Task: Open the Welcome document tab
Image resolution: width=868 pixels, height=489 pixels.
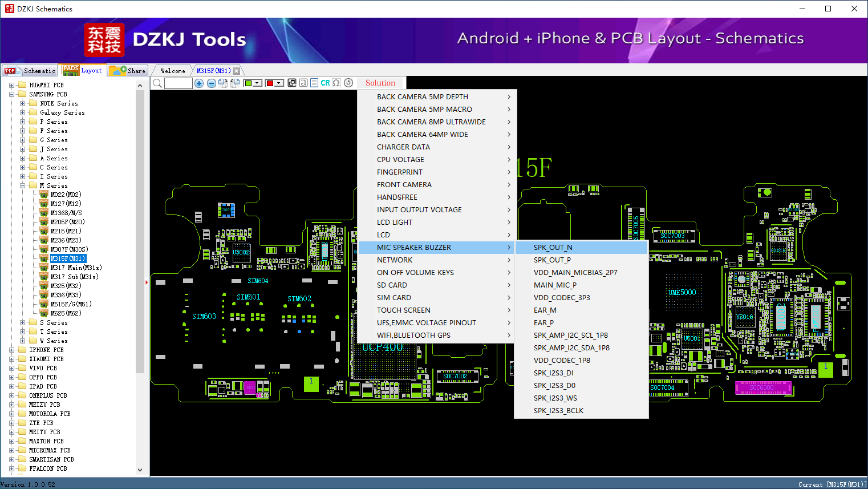Action: tap(173, 71)
